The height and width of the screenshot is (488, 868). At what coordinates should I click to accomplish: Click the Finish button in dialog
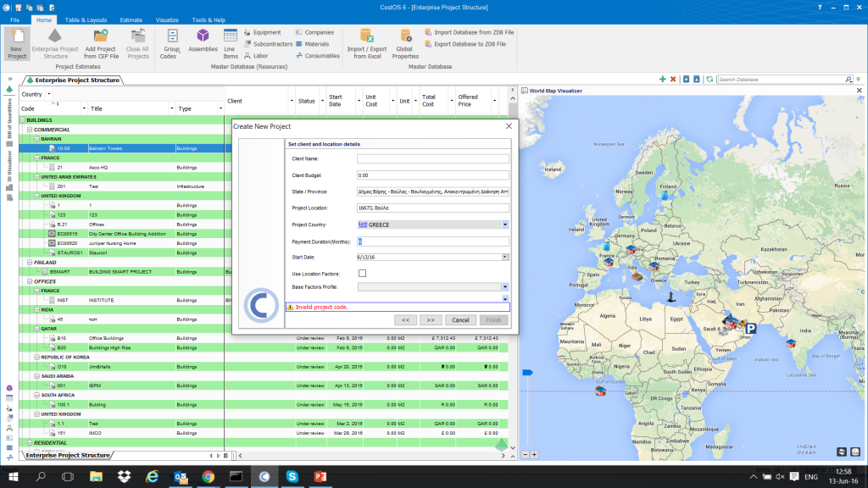(x=493, y=319)
